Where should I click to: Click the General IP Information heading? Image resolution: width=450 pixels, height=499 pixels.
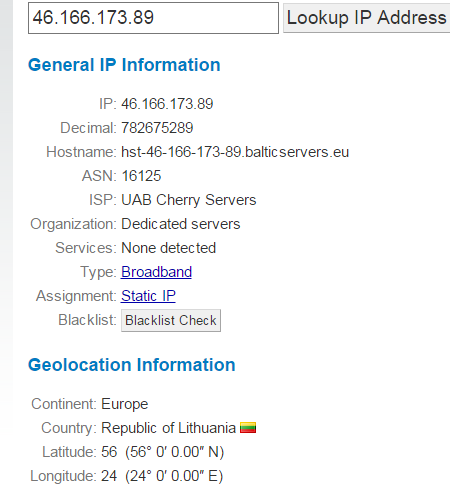pos(124,65)
